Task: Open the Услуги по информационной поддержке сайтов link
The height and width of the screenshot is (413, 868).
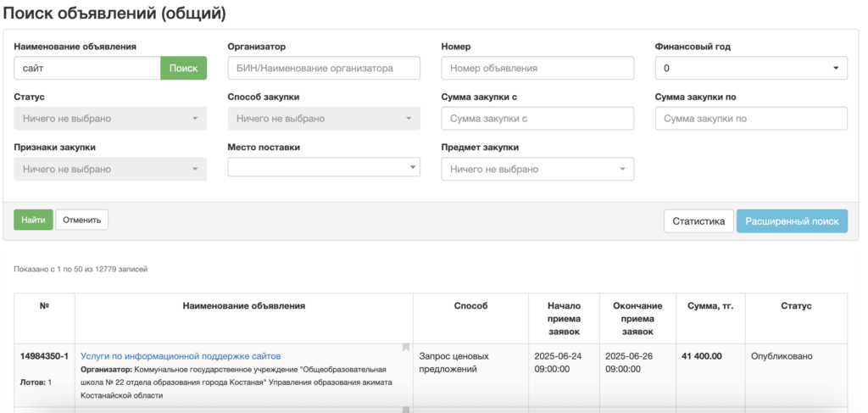Action: point(181,356)
